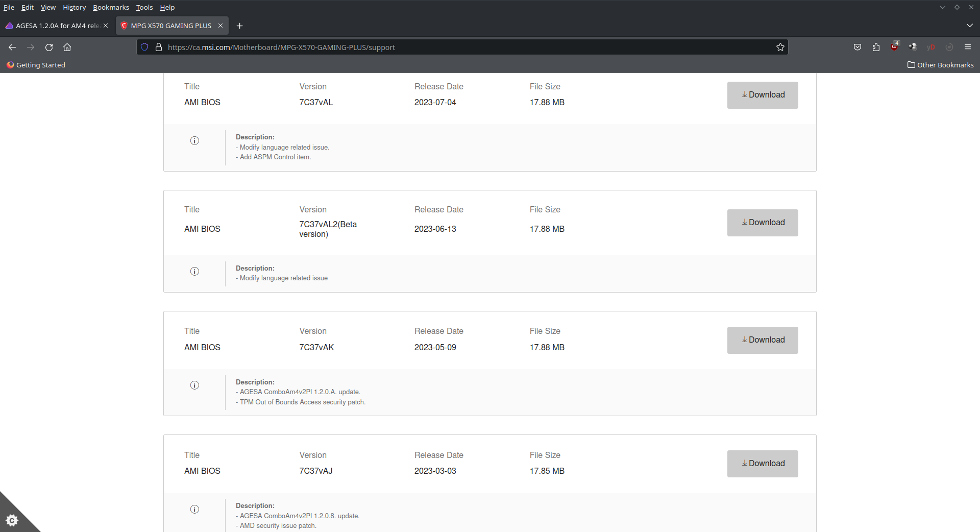The width and height of the screenshot is (980, 532).
Task: Open the View menu
Action: point(48,7)
